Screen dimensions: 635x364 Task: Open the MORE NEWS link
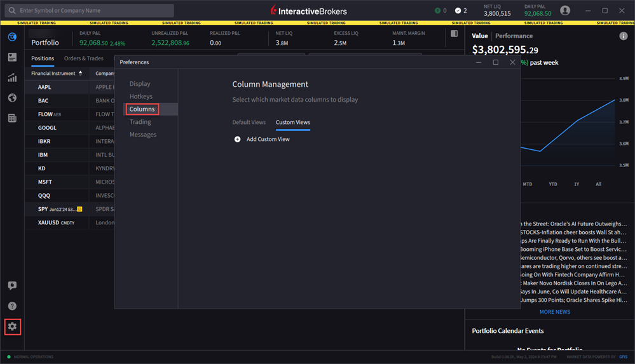[555, 312]
